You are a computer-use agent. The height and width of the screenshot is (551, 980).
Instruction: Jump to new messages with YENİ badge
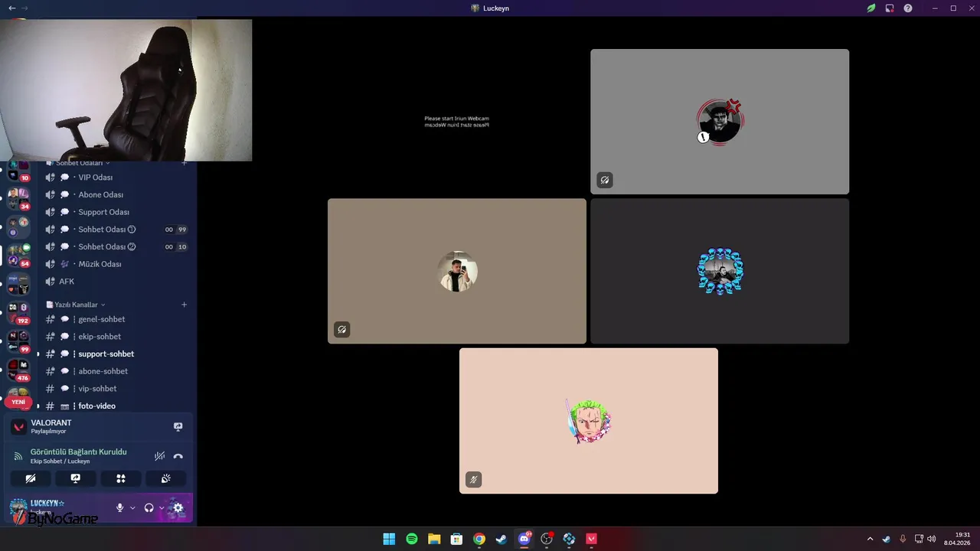[18, 402]
